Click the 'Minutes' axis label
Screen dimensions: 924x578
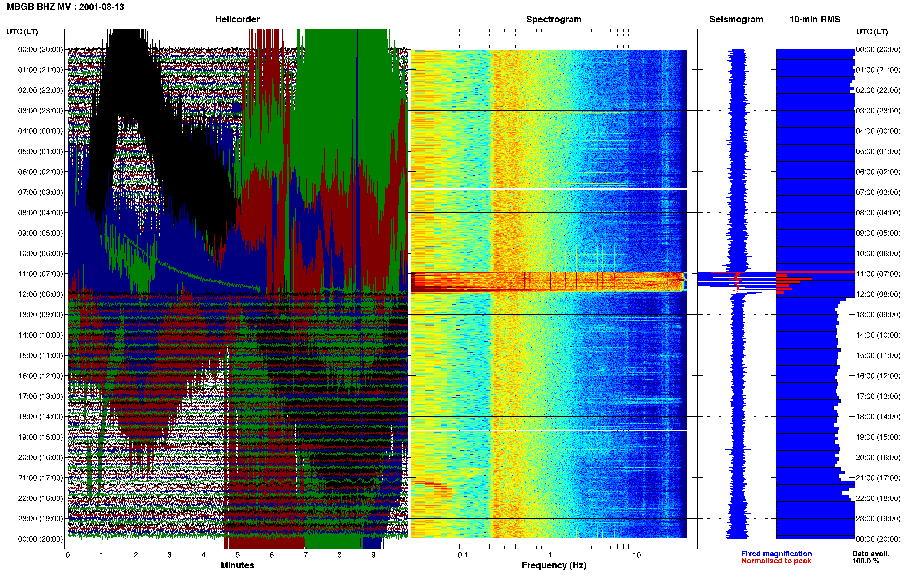coord(237,565)
